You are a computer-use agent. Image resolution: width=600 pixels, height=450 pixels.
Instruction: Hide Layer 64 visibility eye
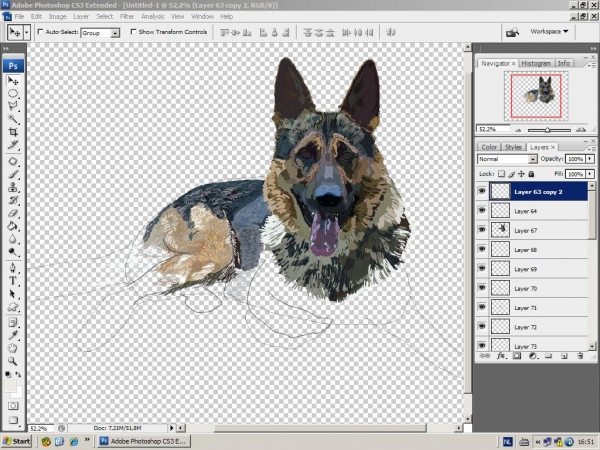pos(482,210)
